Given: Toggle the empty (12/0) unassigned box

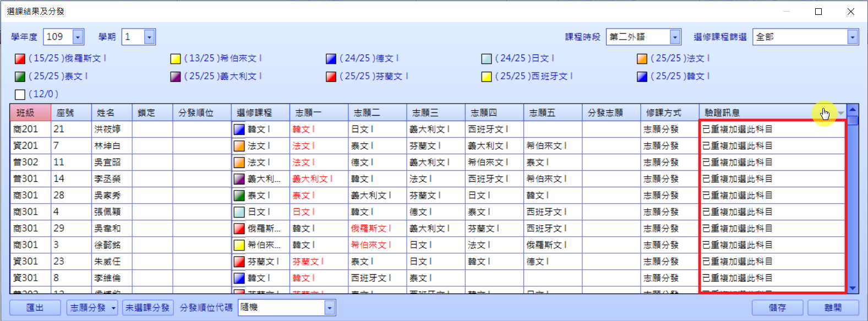Looking at the screenshot, I should tap(20, 94).
